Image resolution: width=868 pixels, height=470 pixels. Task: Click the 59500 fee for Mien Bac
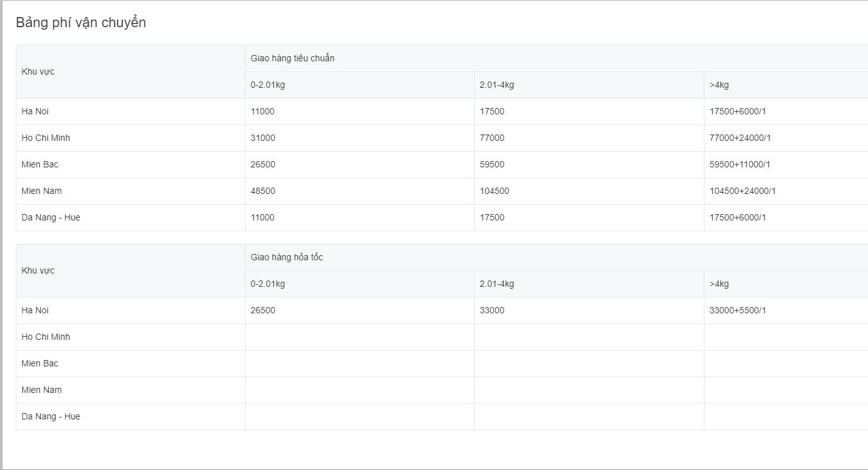[492, 164]
